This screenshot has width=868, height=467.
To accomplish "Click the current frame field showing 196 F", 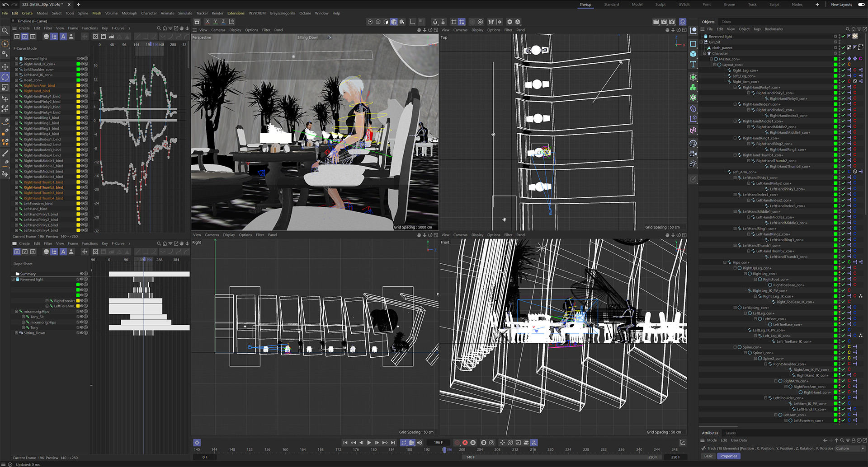I will point(439,443).
